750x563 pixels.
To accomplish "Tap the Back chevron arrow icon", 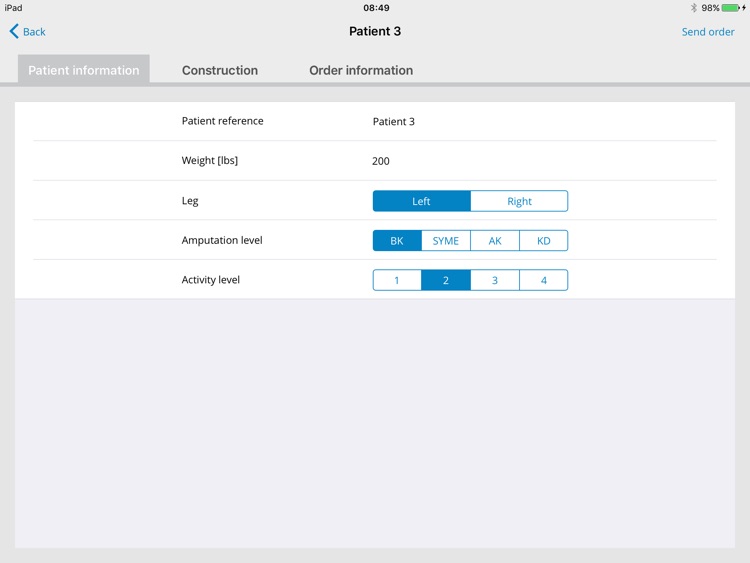I will (x=14, y=32).
